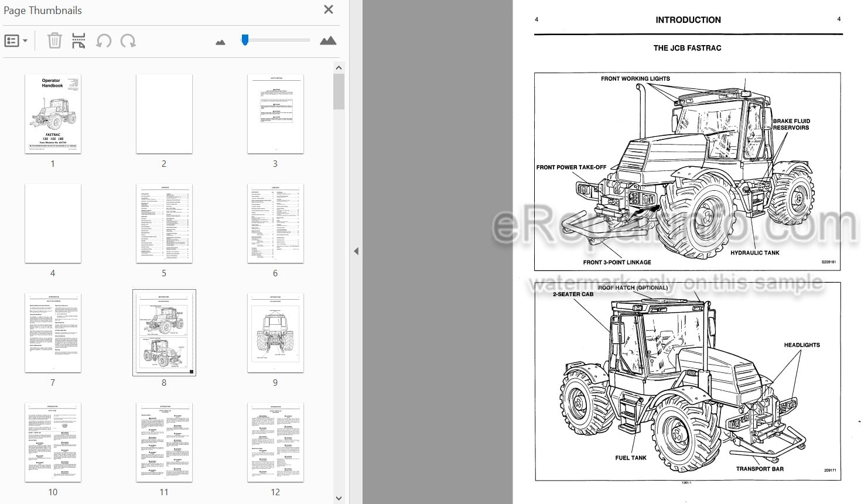Open the thumbnail options menu dropdown
The image size is (861, 504).
point(16,41)
